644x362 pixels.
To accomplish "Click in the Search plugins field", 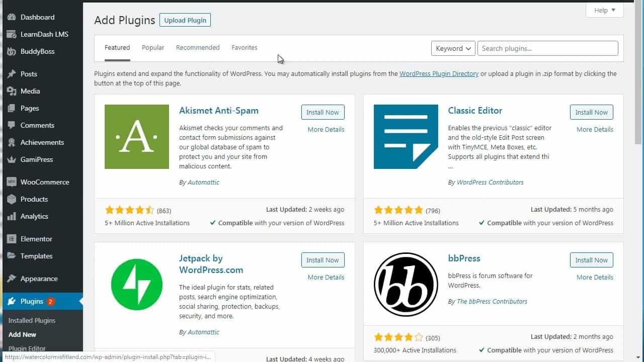I will coord(548,48).
